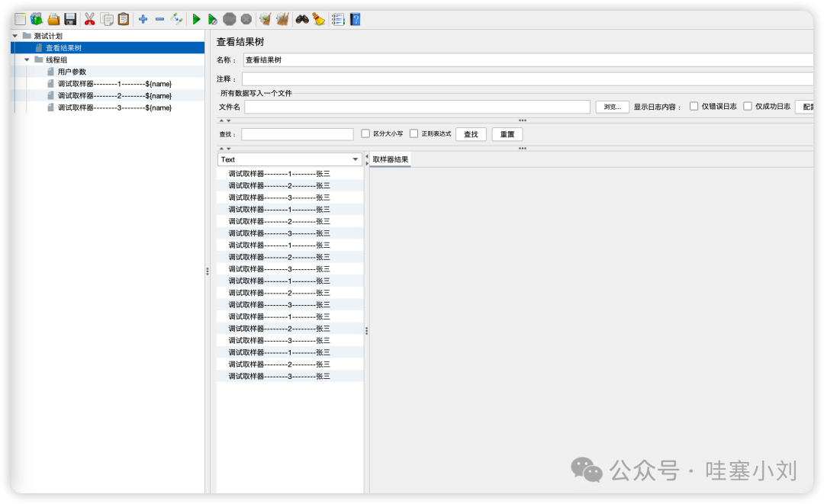Clear all results with double broom icon
The image size is (824, 504).
pyautogui.click(x=283, y=19)
